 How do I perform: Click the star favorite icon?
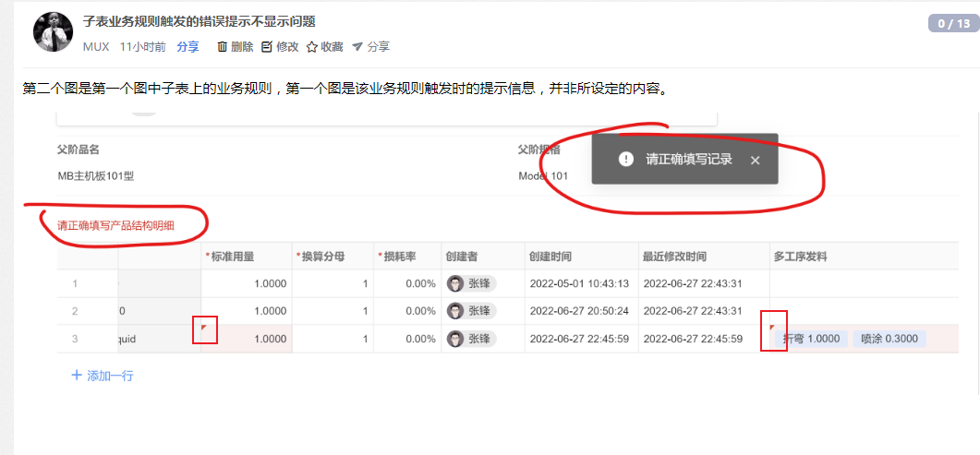[312, 47]
